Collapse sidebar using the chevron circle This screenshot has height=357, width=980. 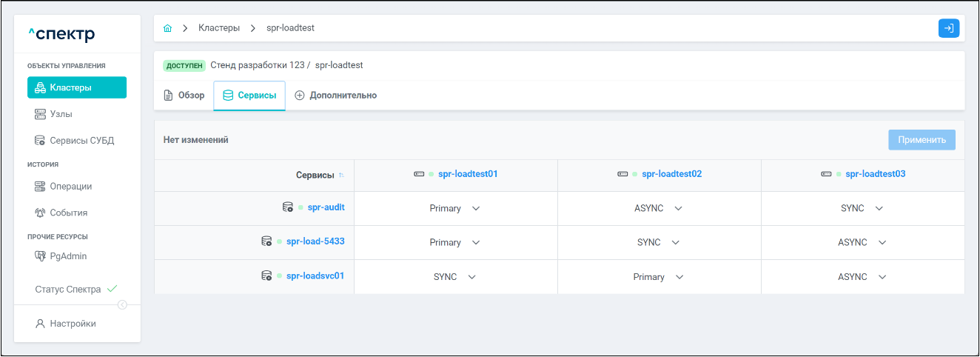122,304
